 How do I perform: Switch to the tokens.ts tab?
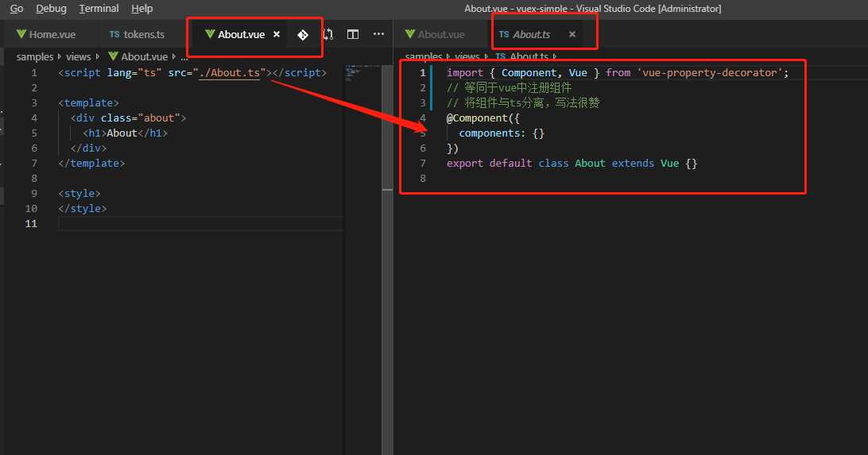point(144,34)
